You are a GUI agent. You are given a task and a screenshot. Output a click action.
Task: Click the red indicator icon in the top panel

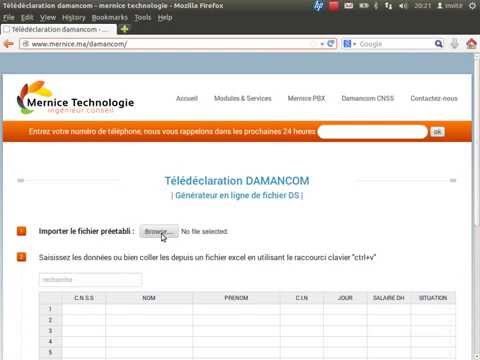[333, 6]
